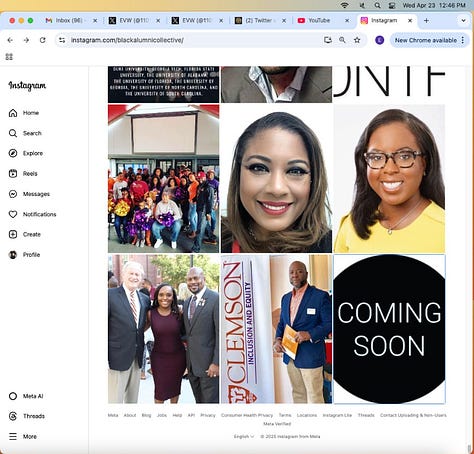Open Threads in the left sidebar
Viewport: 474px width, 454px height.
click(x=27, y=416)
